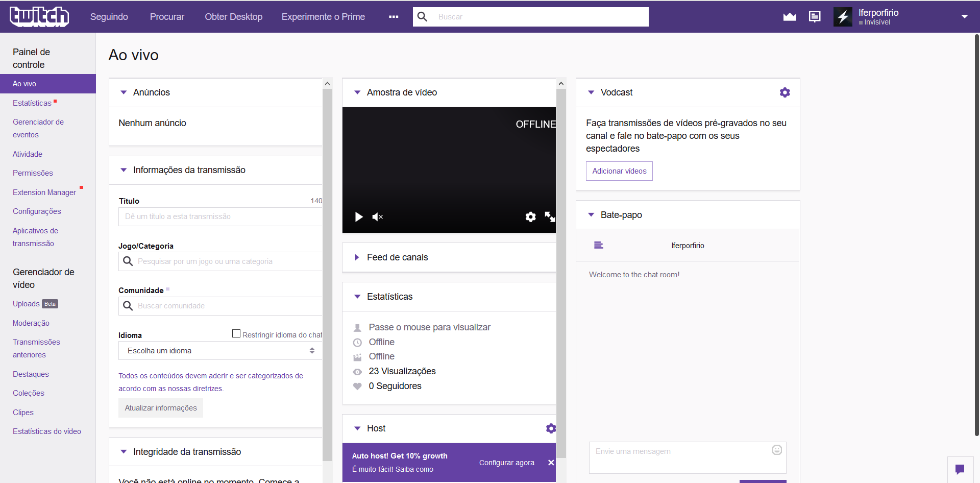Focus Envie uma mensagem chat box
Image resolution: width=980 pixels, height=483 pixels.
click(688, 457)
